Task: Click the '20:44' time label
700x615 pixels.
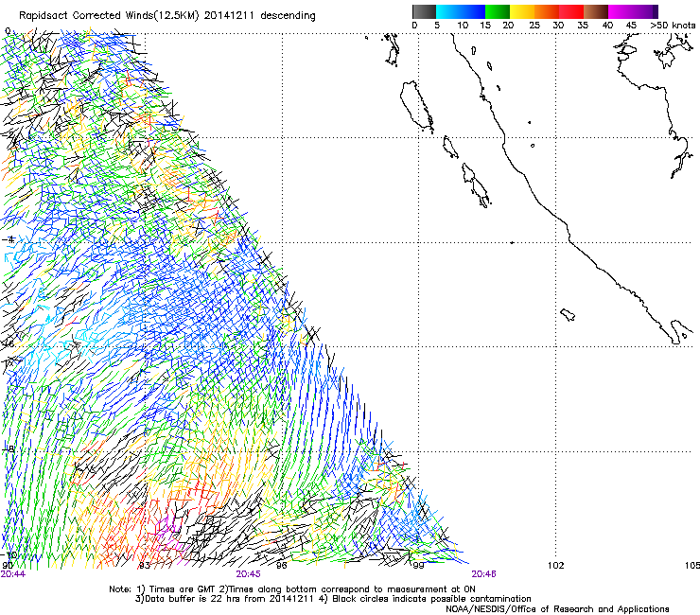Action: (13, 574)
